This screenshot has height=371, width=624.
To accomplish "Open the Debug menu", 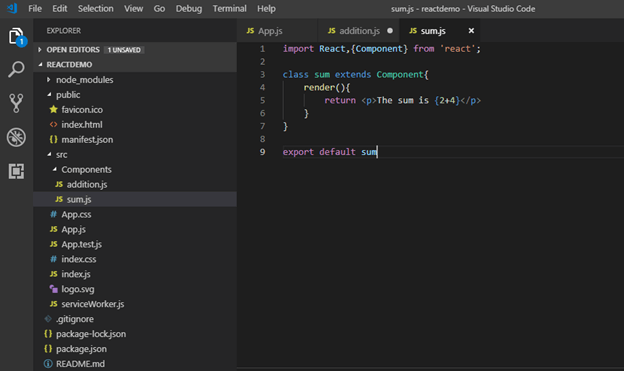I will click(189, 8).
